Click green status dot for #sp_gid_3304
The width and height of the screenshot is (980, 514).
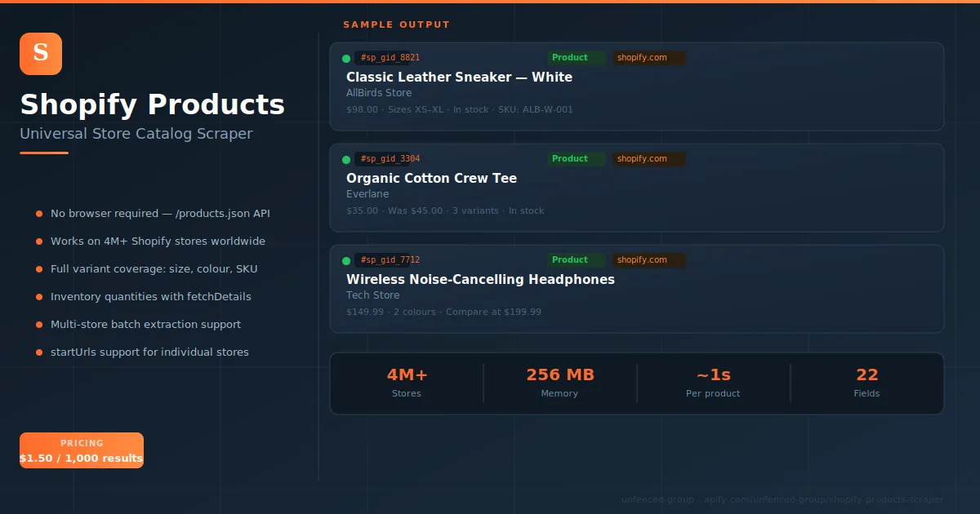coord(346,159)
